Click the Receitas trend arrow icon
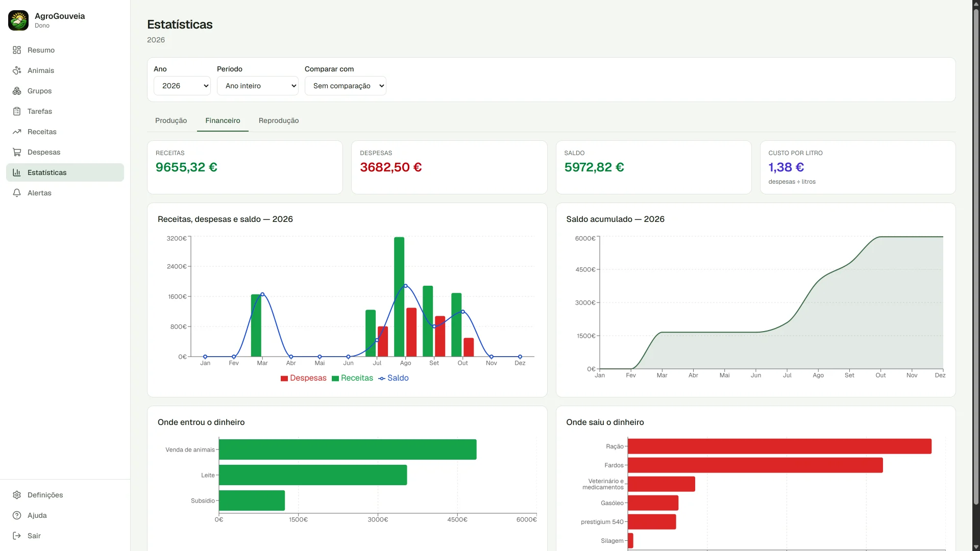Viewport: 980px width, 551px height. pyautogui.click(x=17, y=132)
